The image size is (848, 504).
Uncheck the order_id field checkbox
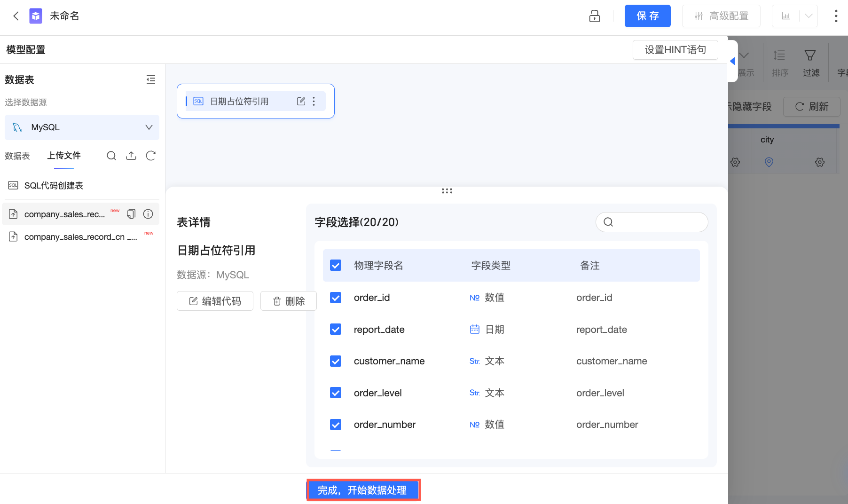pyautogui.click(x=336, y=298)
